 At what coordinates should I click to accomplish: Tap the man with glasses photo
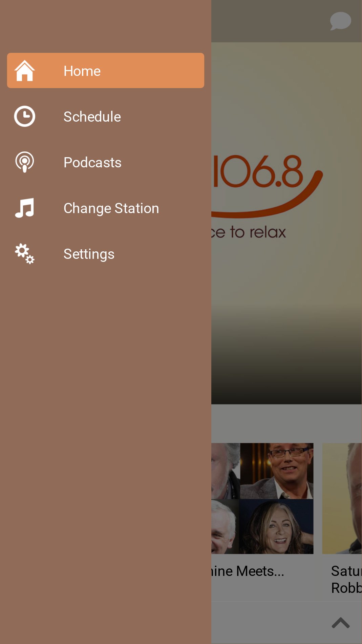coord(277,471)
